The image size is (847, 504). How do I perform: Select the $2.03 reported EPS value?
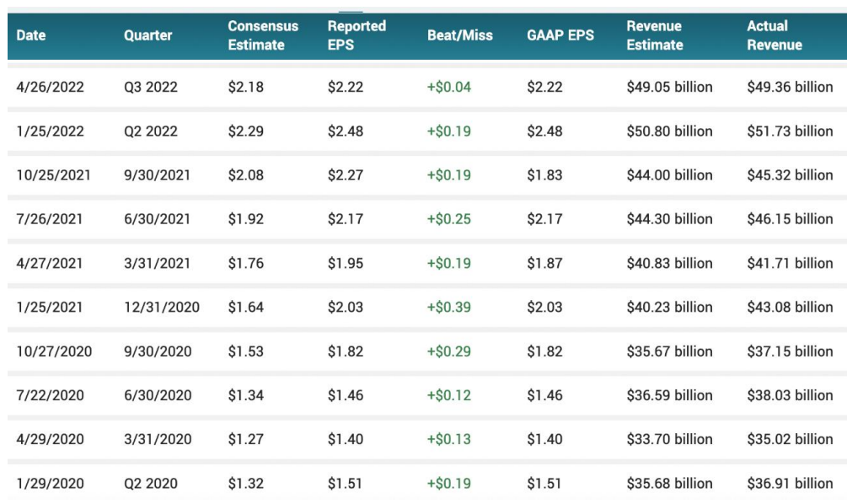pyautogui.click(x=346, y=307)
